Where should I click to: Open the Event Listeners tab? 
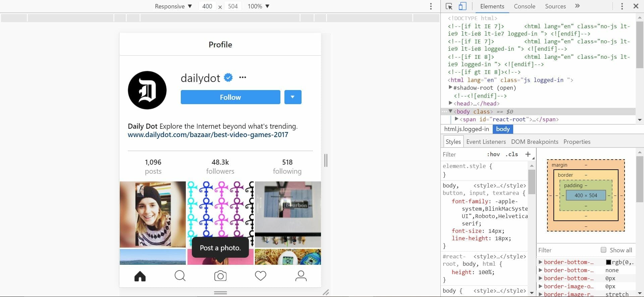(x=486, y=142)
